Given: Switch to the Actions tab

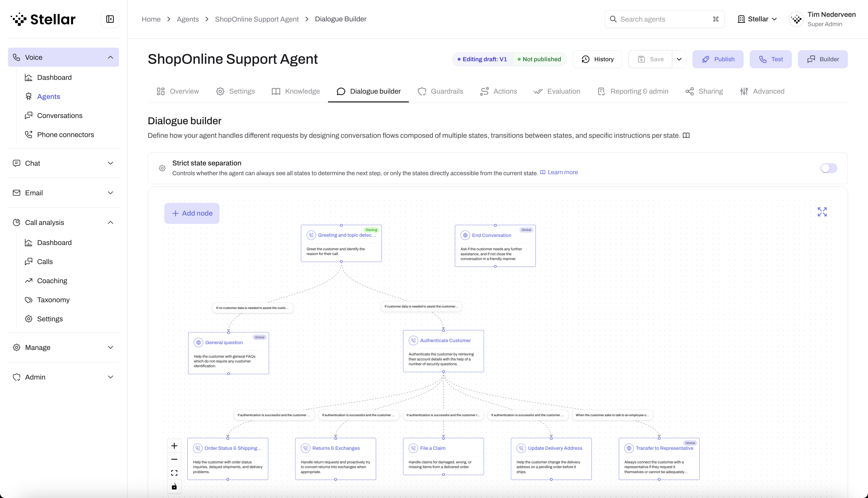Looking at the screenshot, I should 499,91.
